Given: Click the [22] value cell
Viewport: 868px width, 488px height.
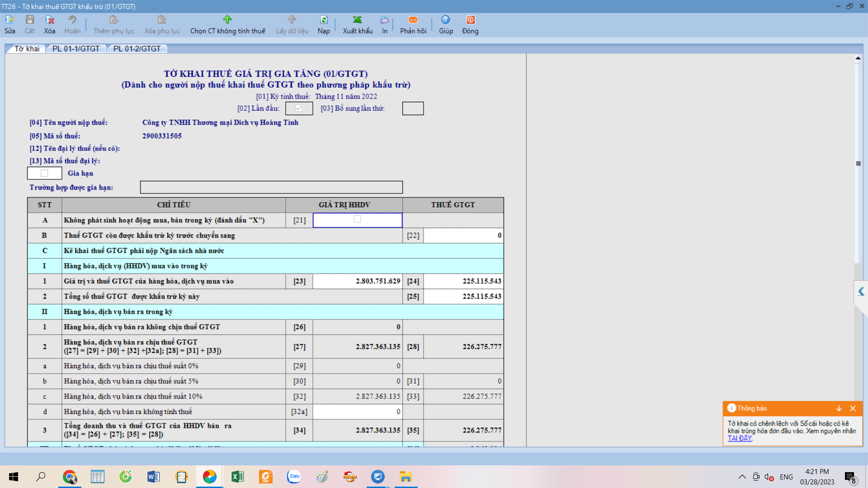Looking at the screenshot, I should (463, 235).
